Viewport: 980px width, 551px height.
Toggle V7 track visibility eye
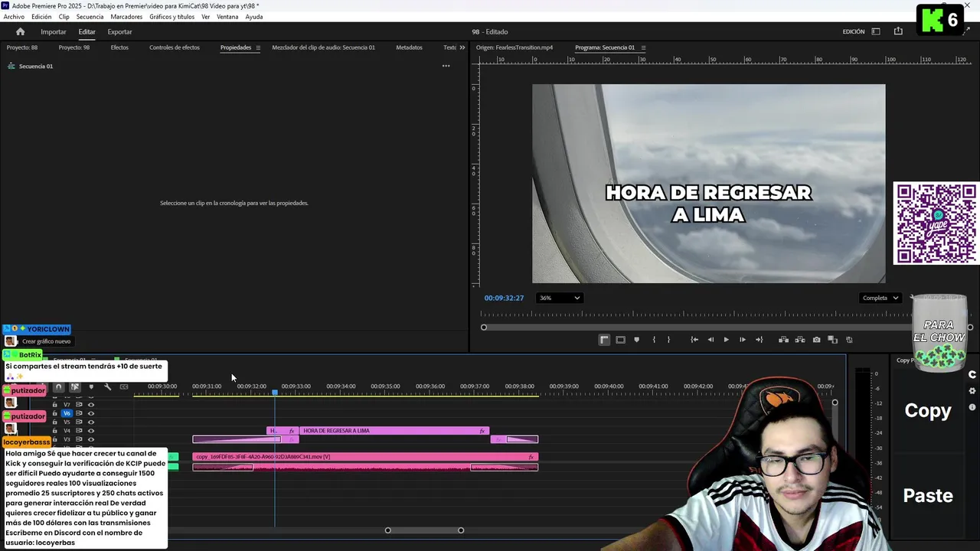tap(90, 405)
